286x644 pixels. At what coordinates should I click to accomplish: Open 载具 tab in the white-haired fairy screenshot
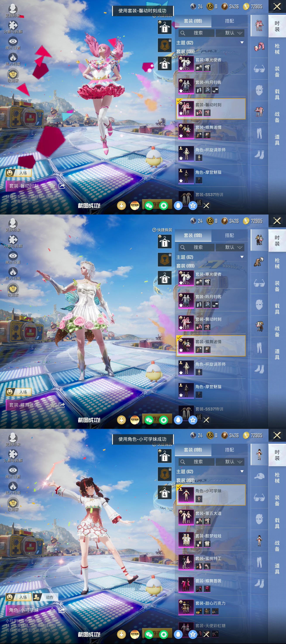pyautogui.click(x=277, y=309)
